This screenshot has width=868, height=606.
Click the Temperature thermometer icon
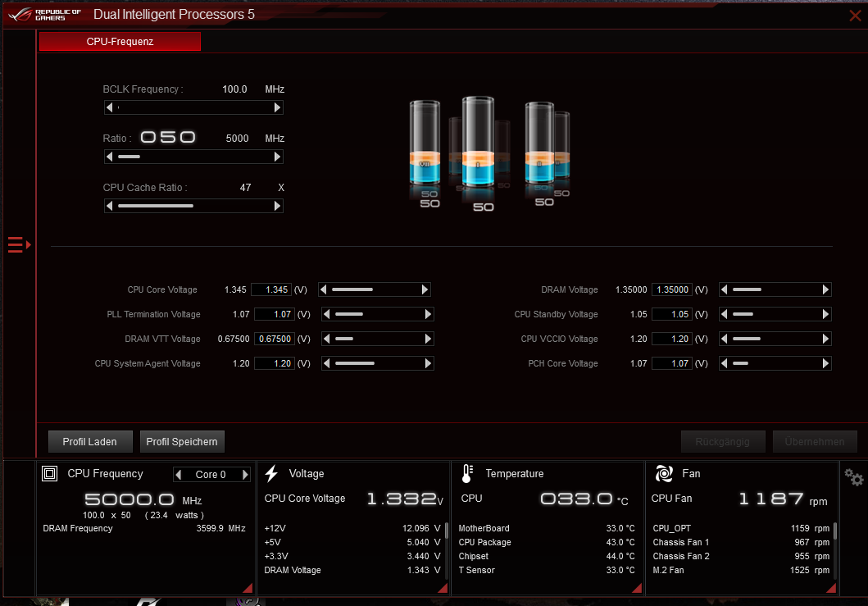[x=467, y=474]
